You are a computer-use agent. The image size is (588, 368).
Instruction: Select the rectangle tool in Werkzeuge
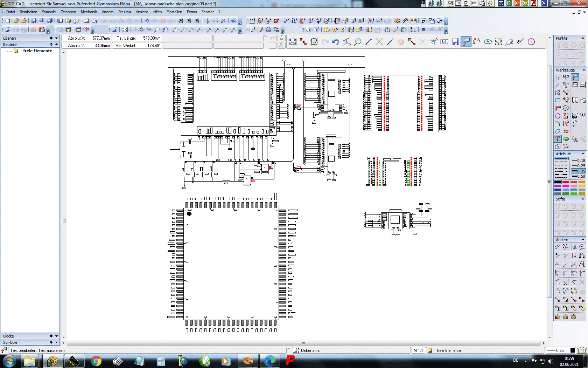(x=558, y=100)
